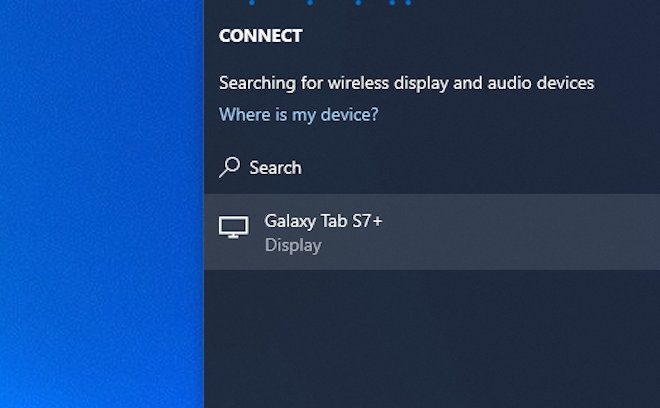
Task: Click the magnifying glass search icon
Action: pyautogui.click(x=229, y=168)
